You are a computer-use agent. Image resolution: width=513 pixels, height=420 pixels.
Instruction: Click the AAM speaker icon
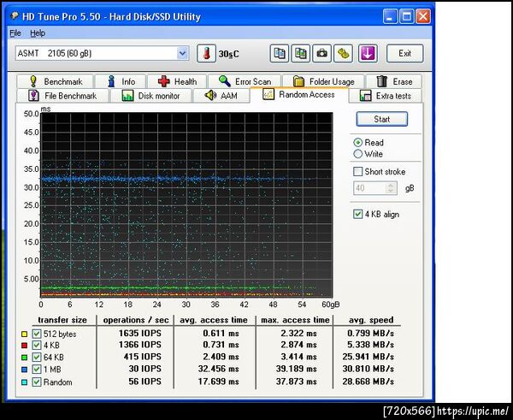(210, 95)
